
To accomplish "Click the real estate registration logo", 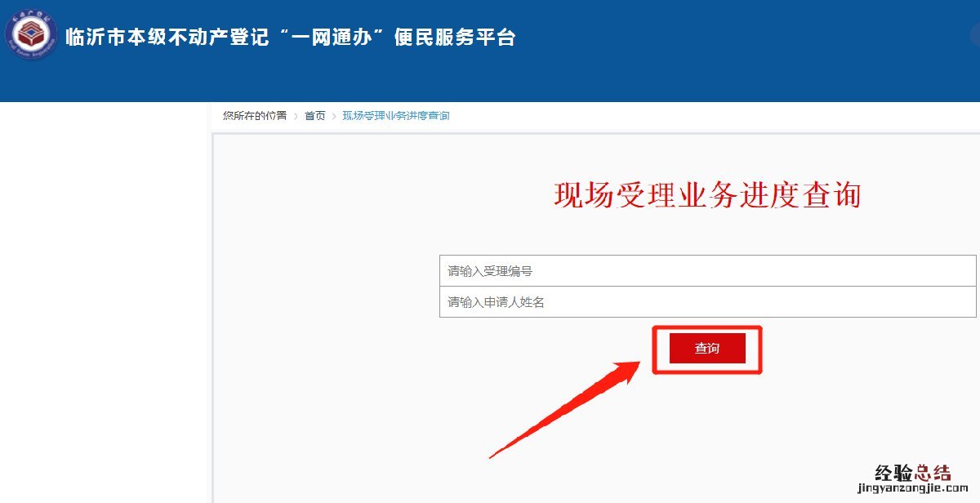I will coord(29,35).
